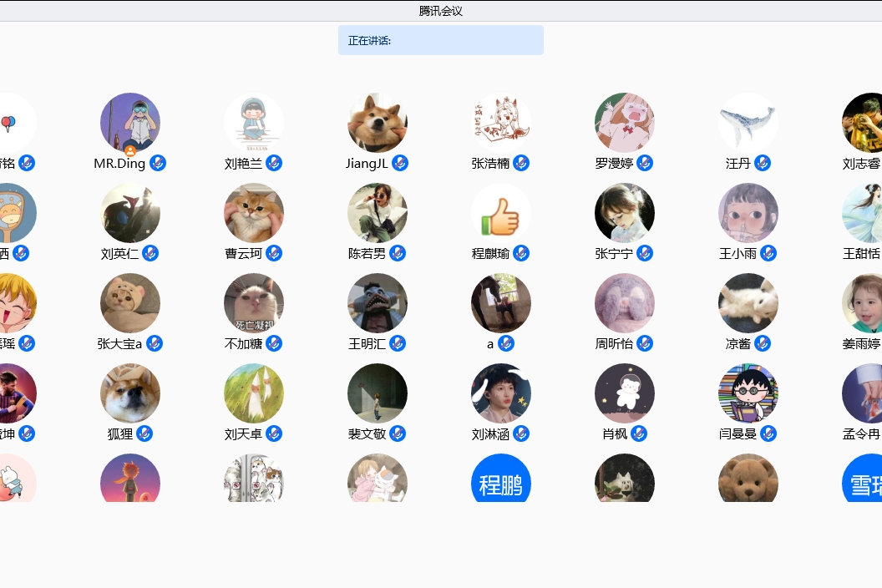The width and height of the screenshot is (882, 588).
Task: Select the orange cat avatar of 曹云珂
Action: pyautogui.click(x=254, y=213)
